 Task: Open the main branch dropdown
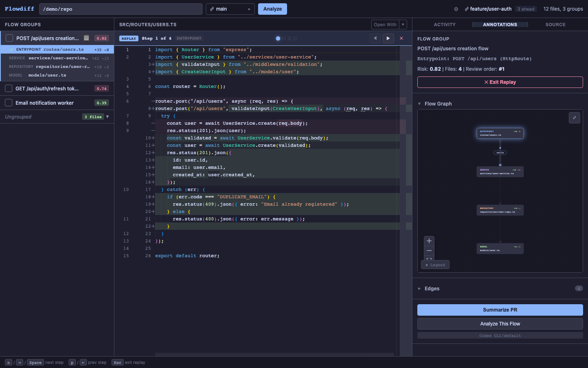[230, 9]
